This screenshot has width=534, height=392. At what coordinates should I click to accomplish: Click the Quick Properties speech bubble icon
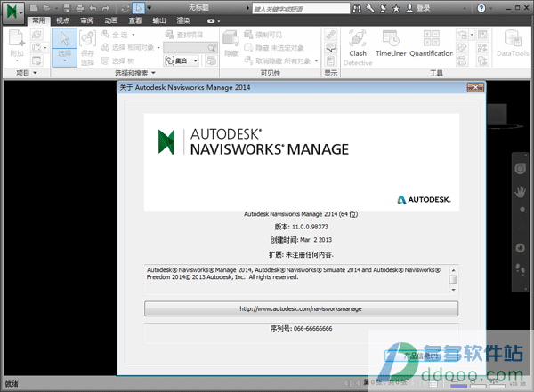pyautogui.click(x=330, y=48)
